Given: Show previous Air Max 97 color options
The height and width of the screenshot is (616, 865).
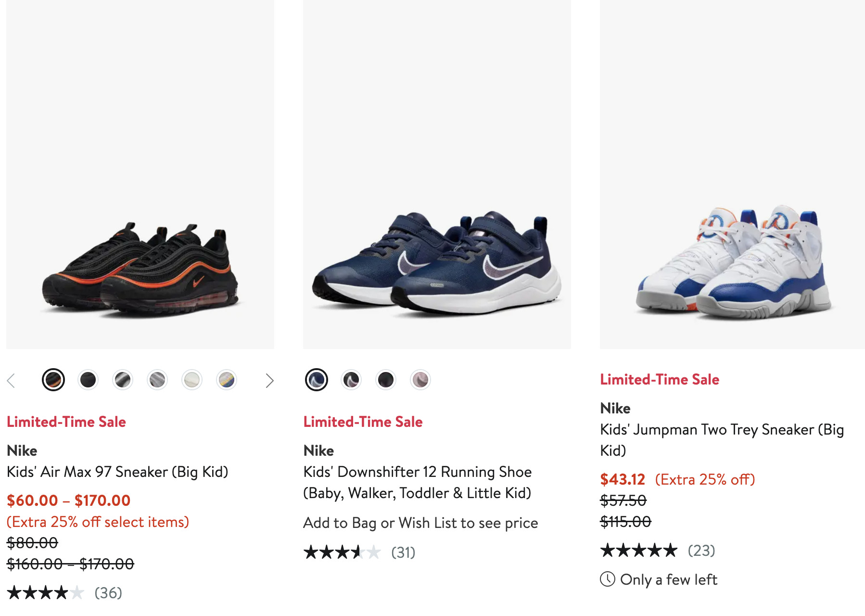Looking at the screenshot, I should coord(12,381).
